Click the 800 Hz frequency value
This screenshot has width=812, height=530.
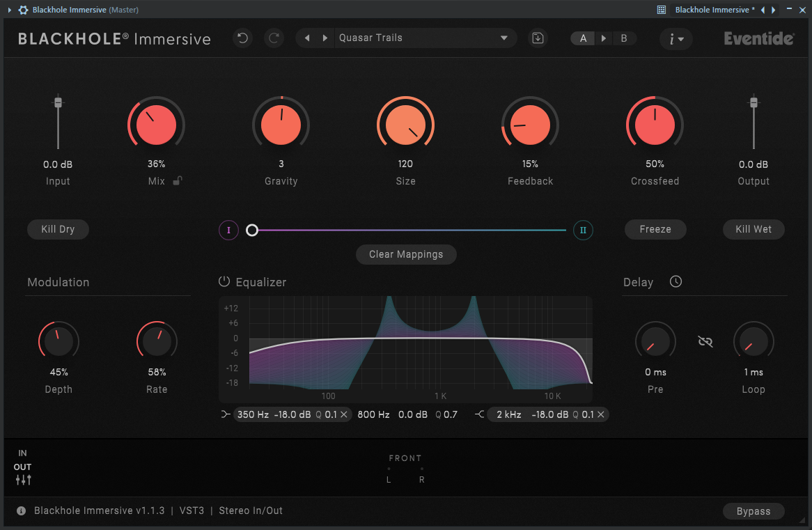pos(373,414)
